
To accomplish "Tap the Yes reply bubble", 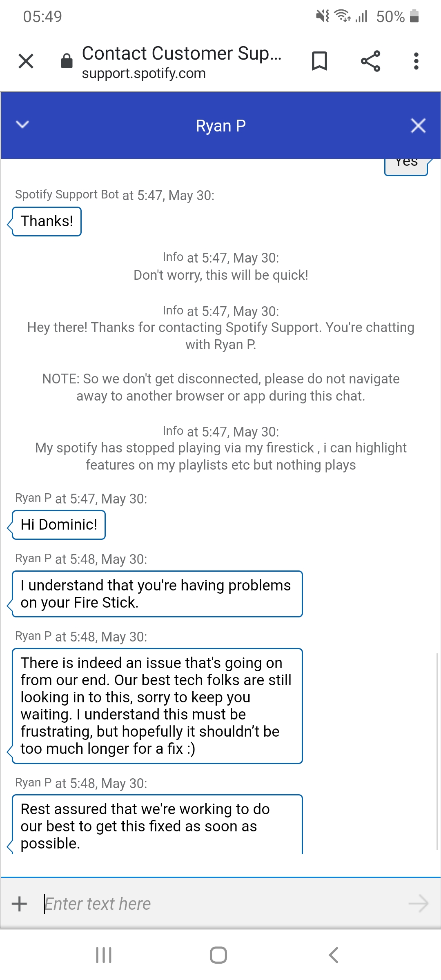I will (406, 167).
